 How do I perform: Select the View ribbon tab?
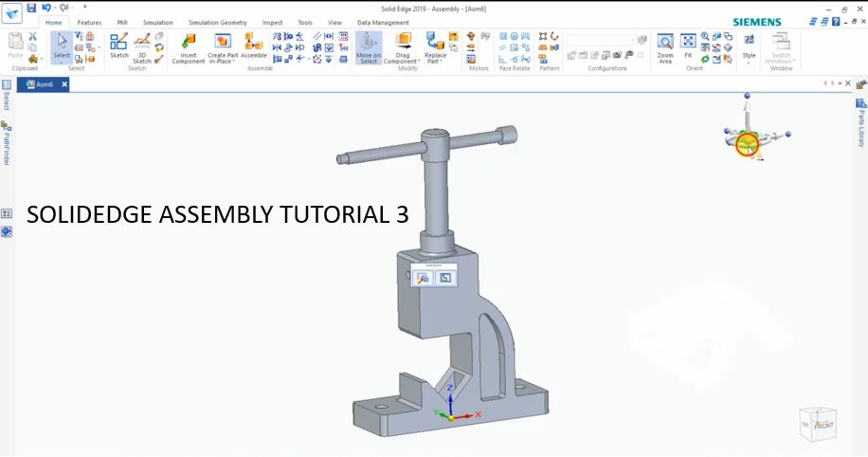pyautogui.click(x=335, y=23)
